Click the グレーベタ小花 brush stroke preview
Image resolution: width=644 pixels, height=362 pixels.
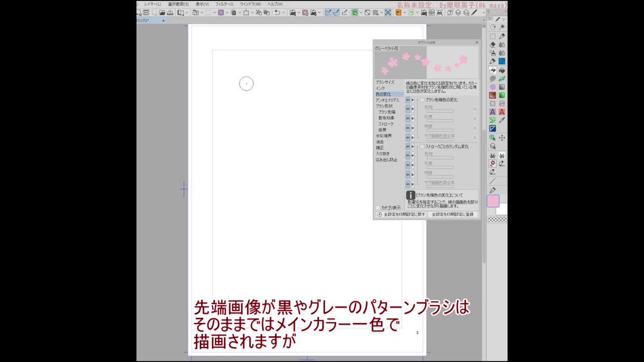coord(426,62)
